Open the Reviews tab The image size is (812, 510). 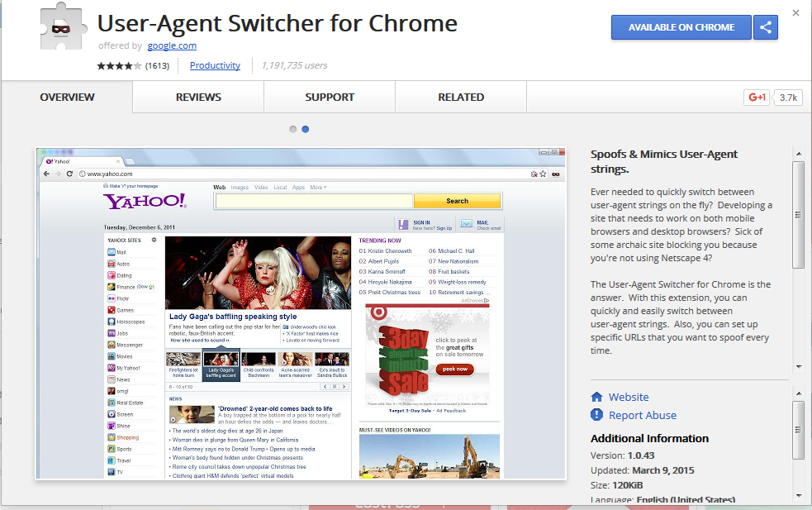click(x=198, y=97)
